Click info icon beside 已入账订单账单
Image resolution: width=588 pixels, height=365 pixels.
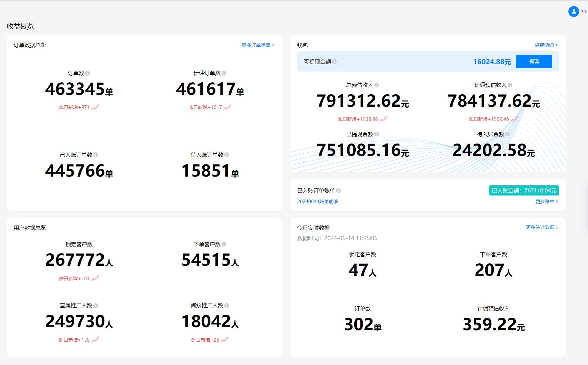338,190
